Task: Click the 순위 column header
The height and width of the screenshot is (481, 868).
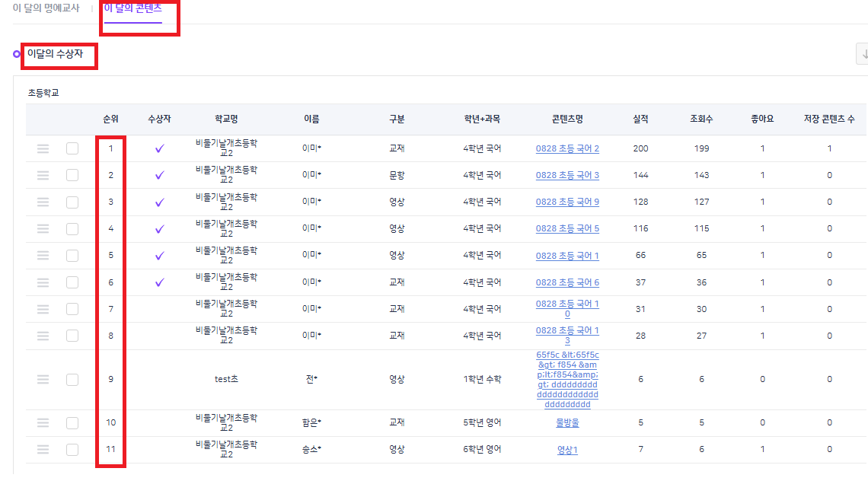Action: [x=111, y=119]
